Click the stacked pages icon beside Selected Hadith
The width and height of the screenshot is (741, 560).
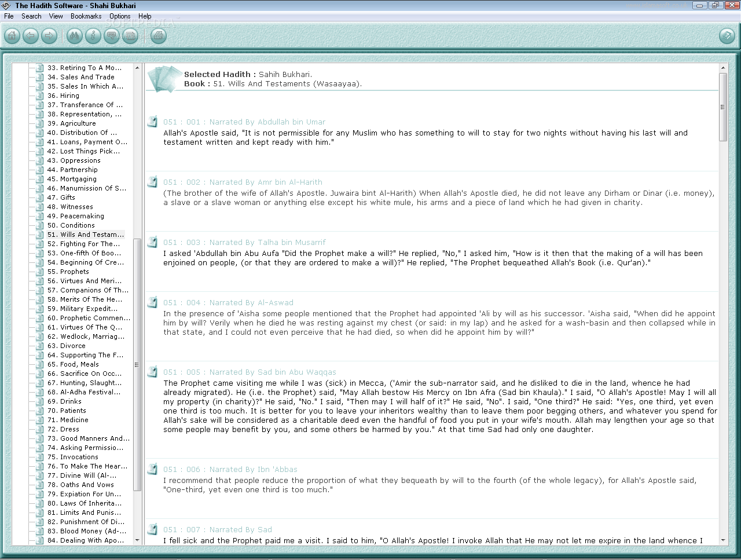(164, 79)
